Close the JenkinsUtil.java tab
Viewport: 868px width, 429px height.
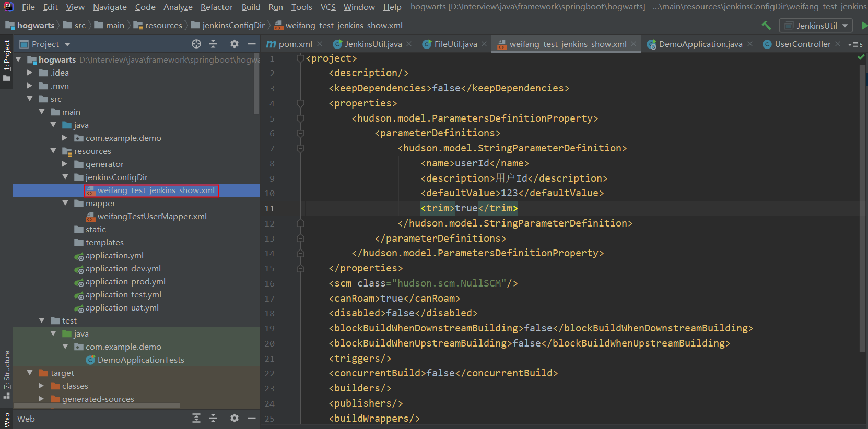click(409, 44)
